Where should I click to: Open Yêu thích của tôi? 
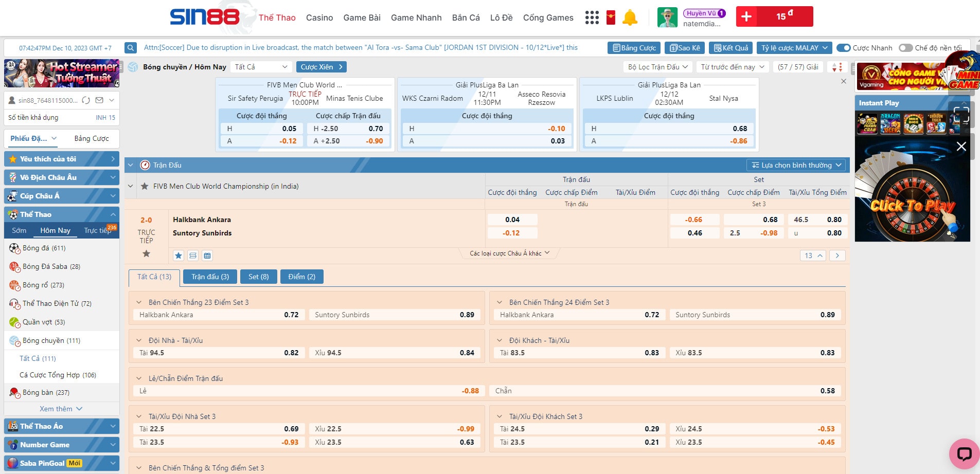[62, 159]
